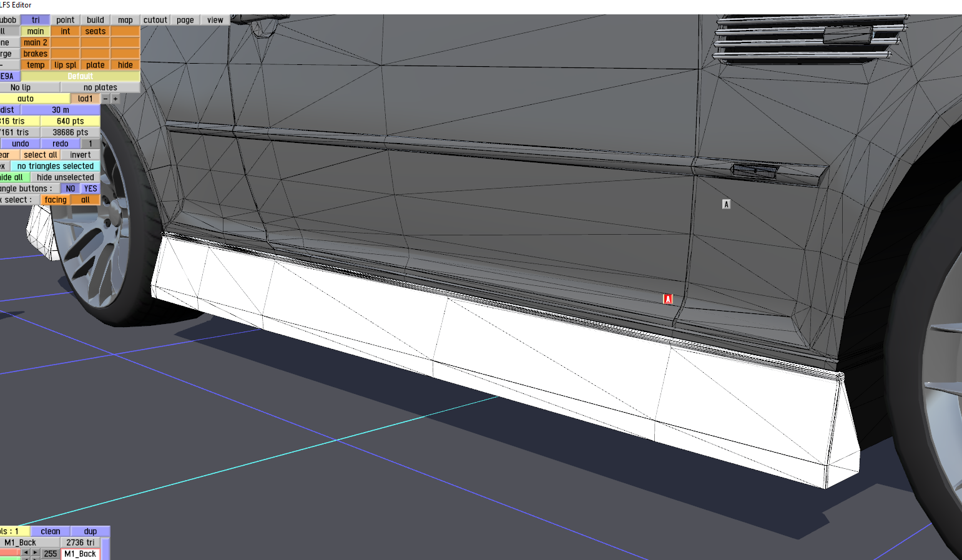Set box select to facing
962x560 pixels.
point(56,200)
